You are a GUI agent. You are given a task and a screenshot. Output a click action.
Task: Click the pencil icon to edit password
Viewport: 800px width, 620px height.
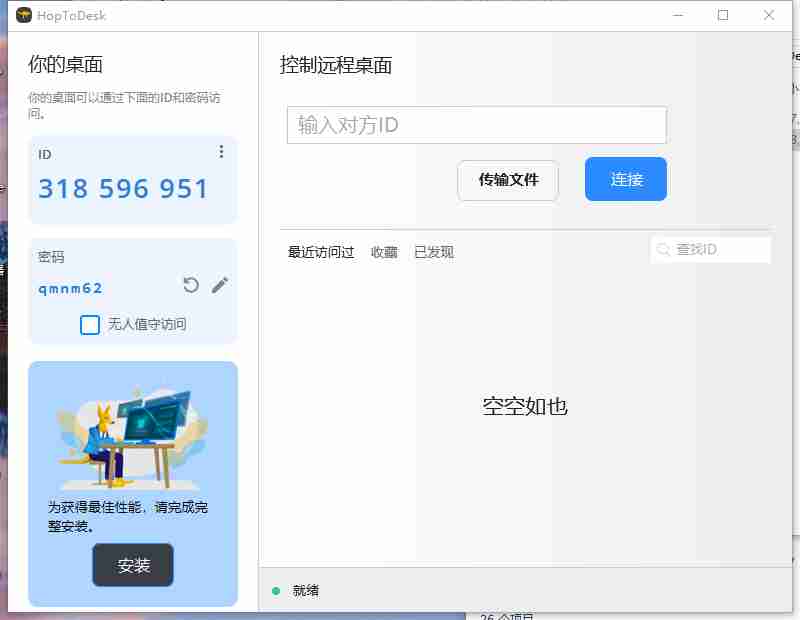[x=220, y=286]
